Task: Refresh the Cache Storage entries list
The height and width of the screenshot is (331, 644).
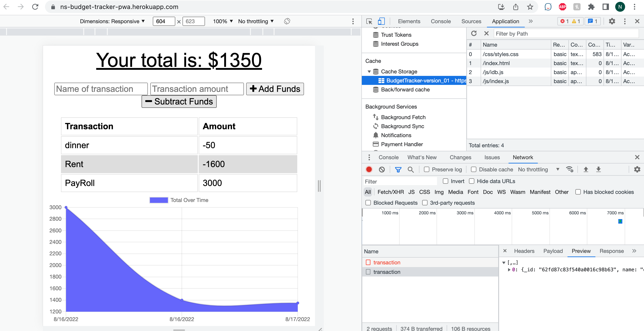Action: click(474, 33)
